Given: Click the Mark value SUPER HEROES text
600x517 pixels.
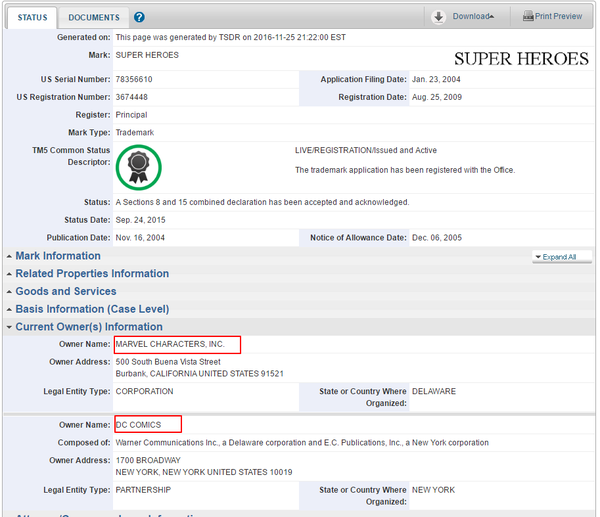Looking at the screenshot, I should tap(147, 55).
